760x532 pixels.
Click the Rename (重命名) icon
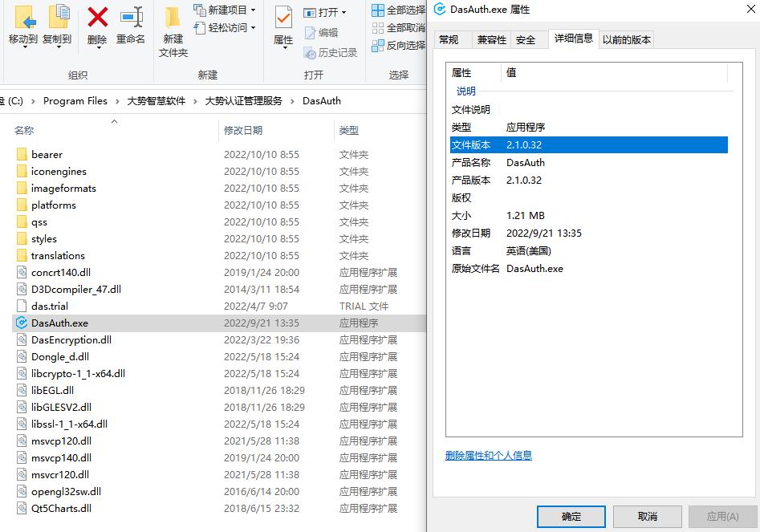pyautogui.click(x=132, y=17)
